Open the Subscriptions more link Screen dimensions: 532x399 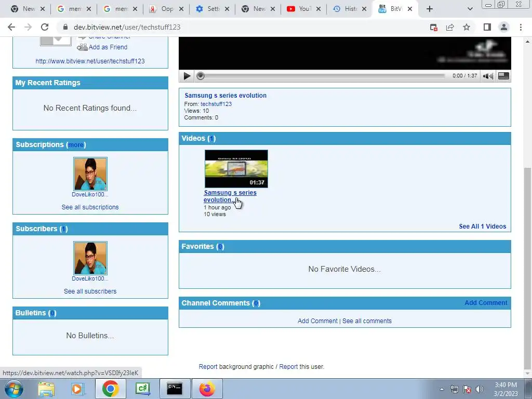coord(76,145)
